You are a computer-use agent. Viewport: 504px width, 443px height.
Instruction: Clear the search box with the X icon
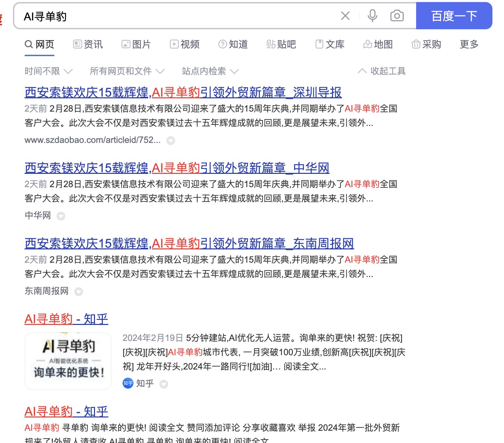coord(345,16)
